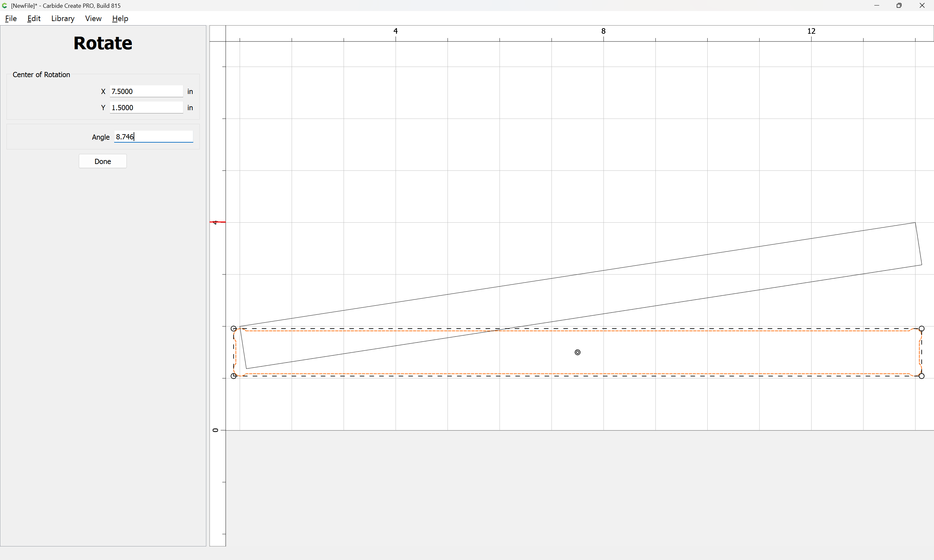Open the Library menu
Screen dimensions: 934x560
coord(63,18)
